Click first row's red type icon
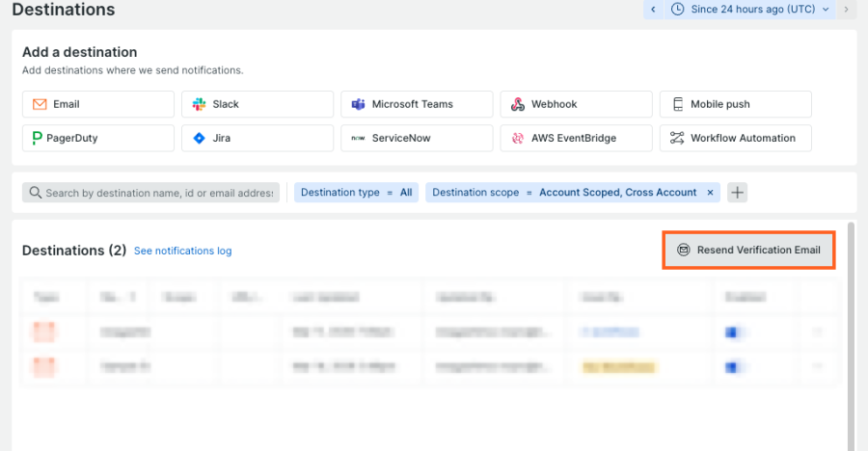 point(44,332)
